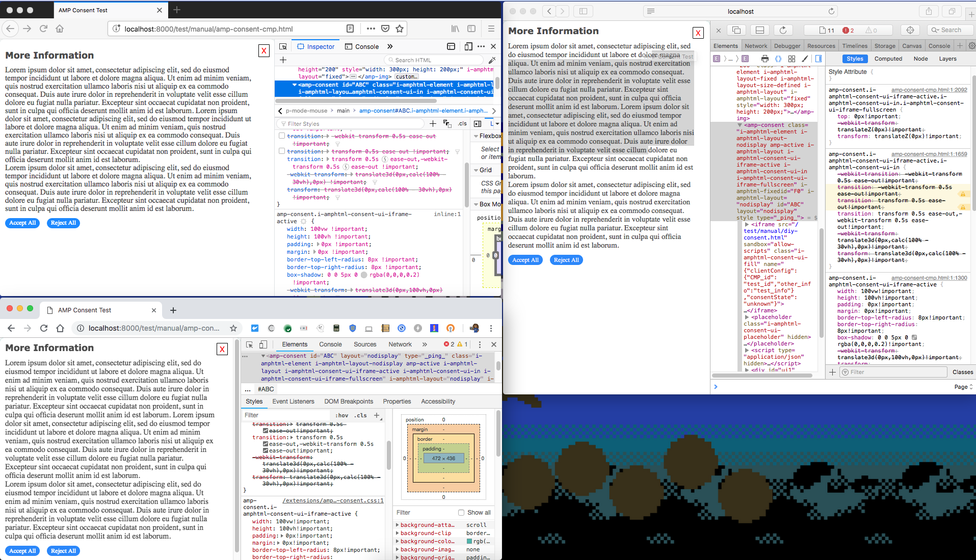Image resolution: width=976 pixels, height=560 pixels.
Task: Open the Firefox Inspector tab
Action: click(316, 46)
